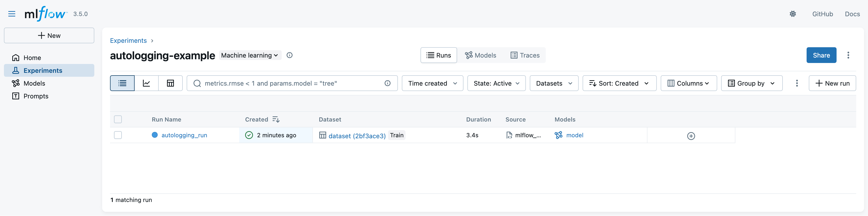Click the blue Share button
868x216 pixels.
(x=821, y=55)
